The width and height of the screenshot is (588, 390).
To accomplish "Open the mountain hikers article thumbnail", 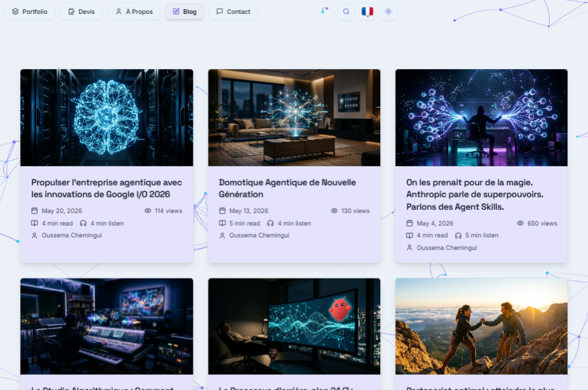I will pos(482,326).
